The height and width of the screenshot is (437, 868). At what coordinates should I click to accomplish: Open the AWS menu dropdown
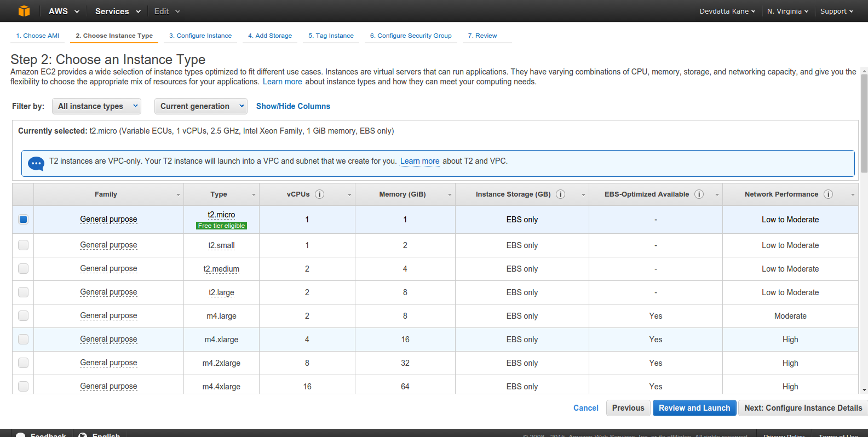pos(64,11)
